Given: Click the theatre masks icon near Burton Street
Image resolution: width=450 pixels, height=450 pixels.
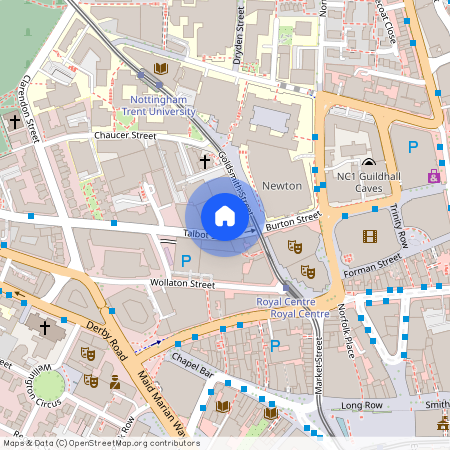Looking at the screenshot, I should pos(295,247).
